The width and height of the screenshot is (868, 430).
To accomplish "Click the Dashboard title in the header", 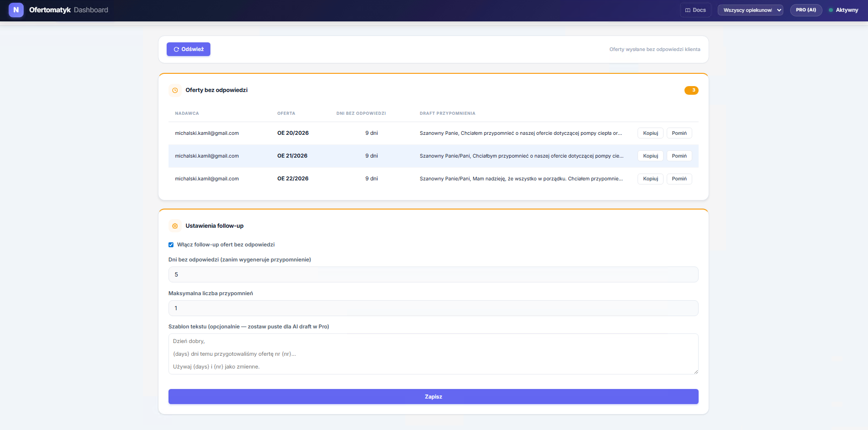I will point(91,10).
